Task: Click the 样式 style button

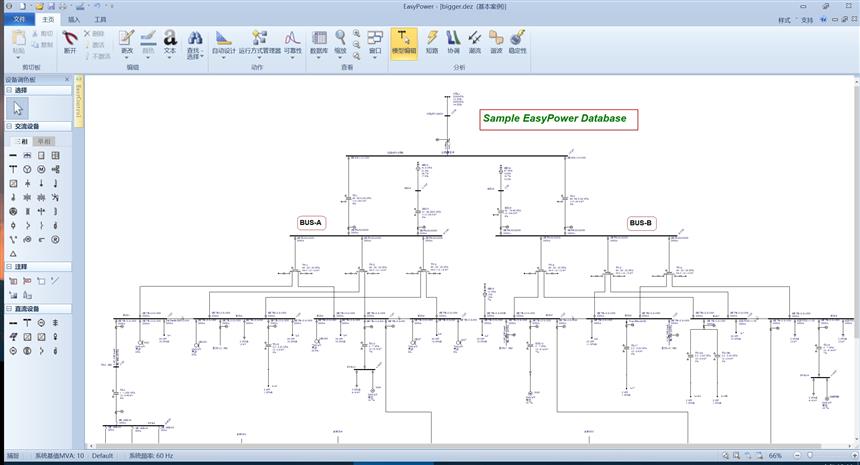Action: [784, 19]
